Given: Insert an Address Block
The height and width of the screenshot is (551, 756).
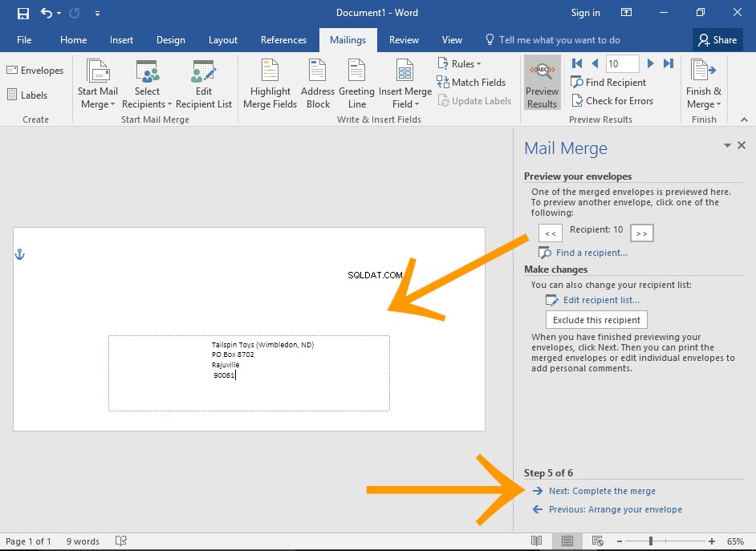Looking at the screenshot, I should pos(318,83).
